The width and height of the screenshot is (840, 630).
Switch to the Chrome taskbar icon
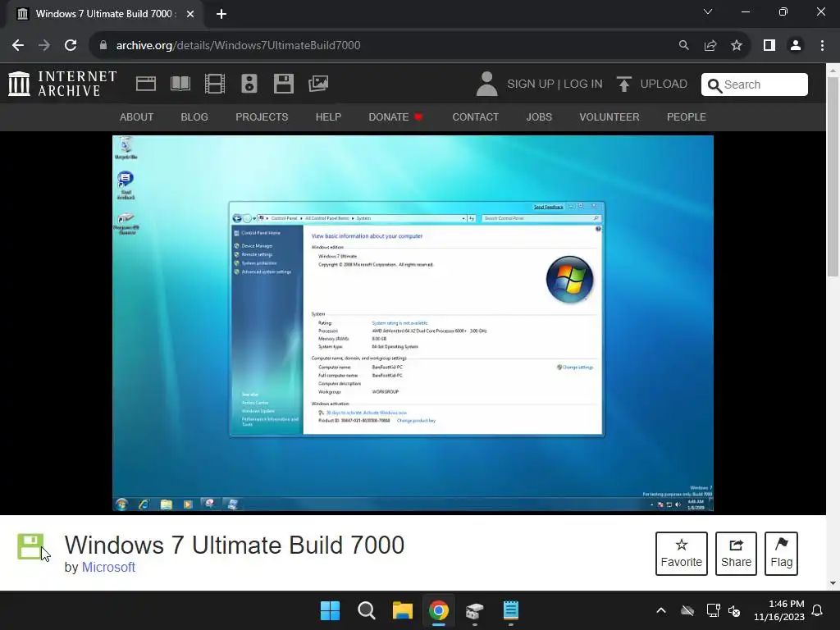click(x=438, y=610)
